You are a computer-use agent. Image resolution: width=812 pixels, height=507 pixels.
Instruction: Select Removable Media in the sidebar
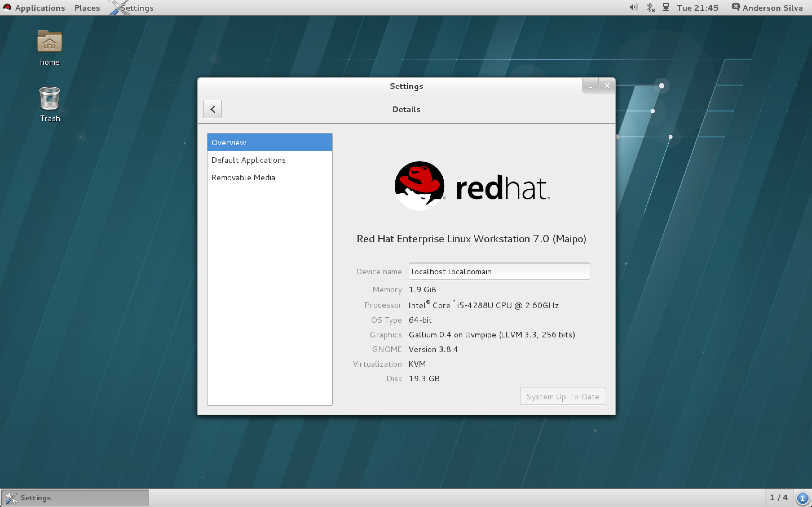point(243,177)
